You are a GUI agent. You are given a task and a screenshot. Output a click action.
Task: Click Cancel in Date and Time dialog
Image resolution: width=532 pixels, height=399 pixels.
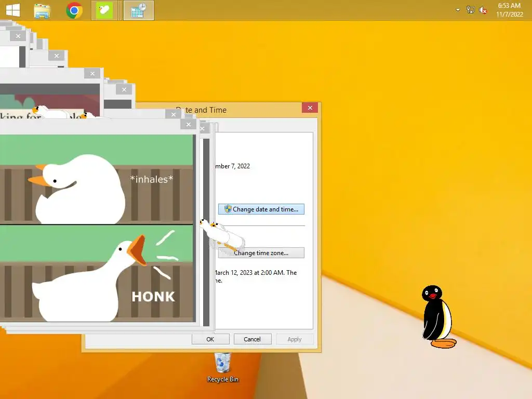[x=252, y=339]
